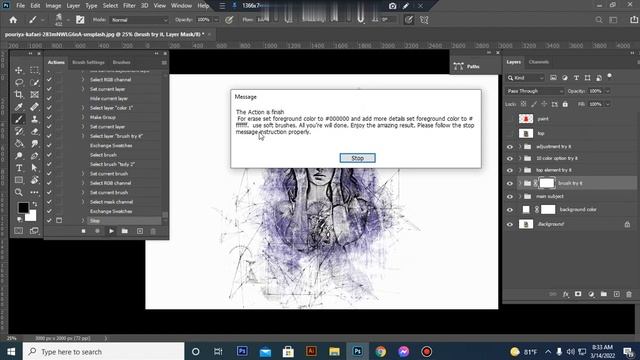The width and height of the screenshot is (640, 360).
Task: Add layer mask icon
Action: coord(578,294)
